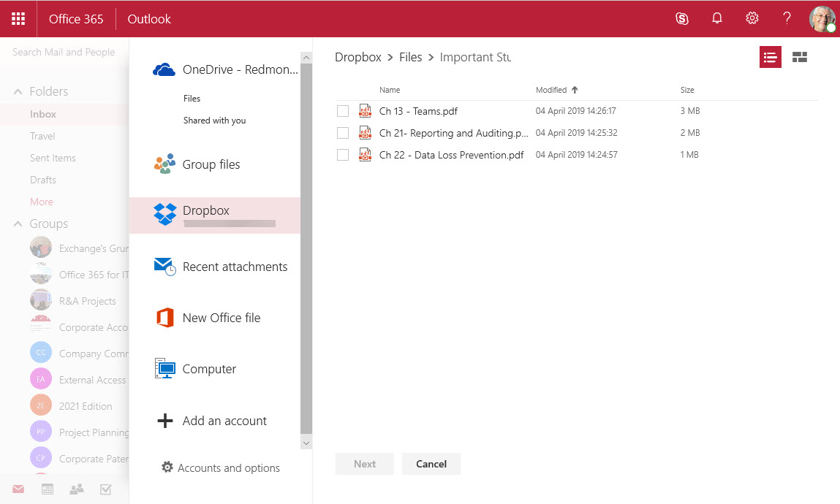Open the Drafts folder
This screenshot has height=504, width=840.
coord(43,180)
